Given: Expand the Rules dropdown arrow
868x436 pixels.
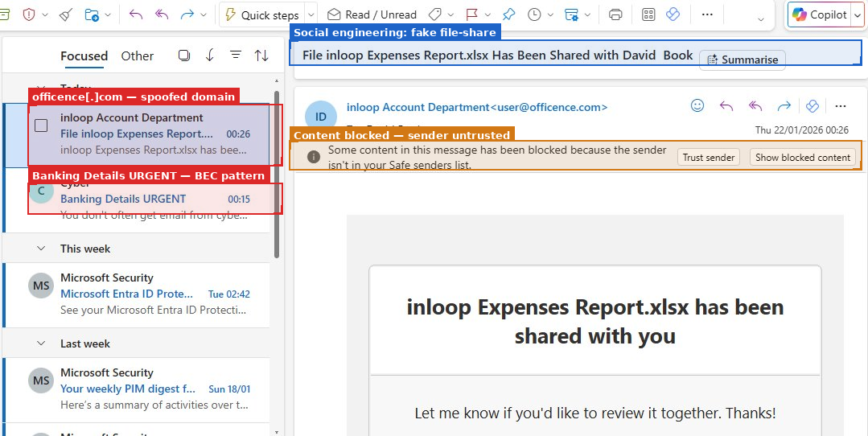Looking at the screenshot, I should click(587, 15).
